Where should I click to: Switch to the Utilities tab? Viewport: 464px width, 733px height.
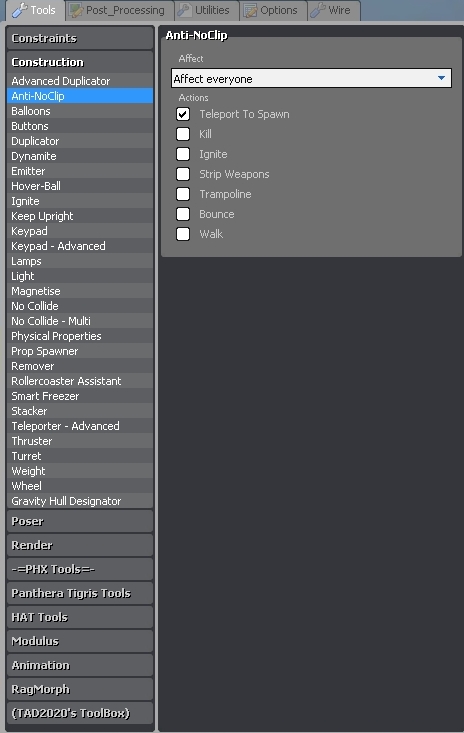207,10
